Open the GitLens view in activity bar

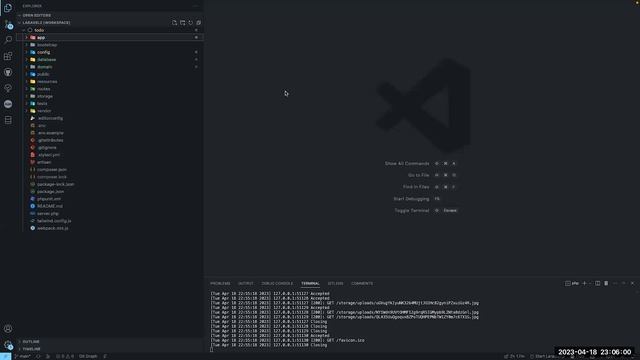(x=8, y=88)
